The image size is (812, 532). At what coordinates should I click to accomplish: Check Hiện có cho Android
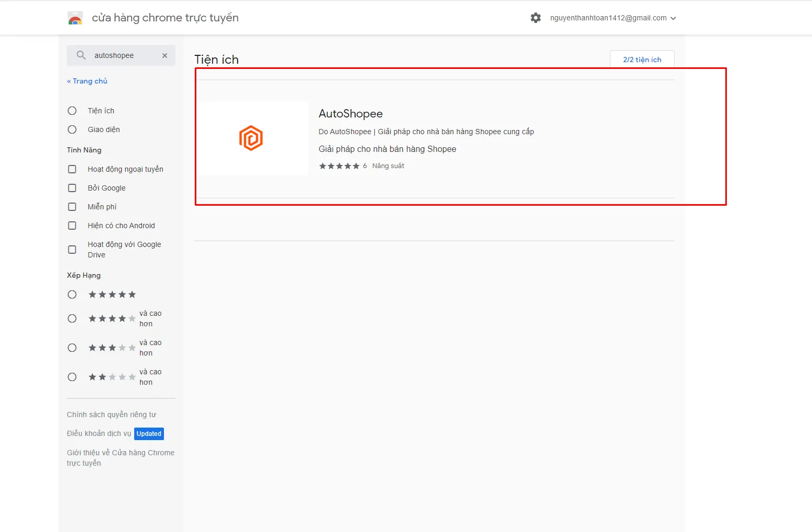coord(72,226)
